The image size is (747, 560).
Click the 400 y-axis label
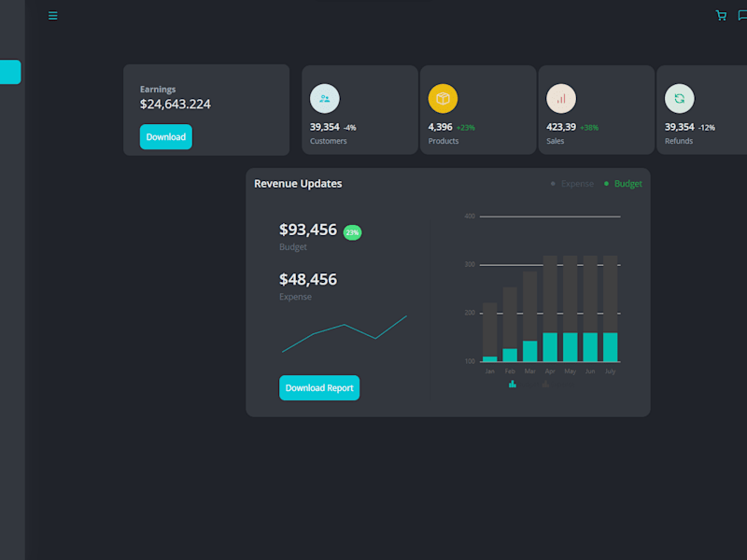coord(470,217)
